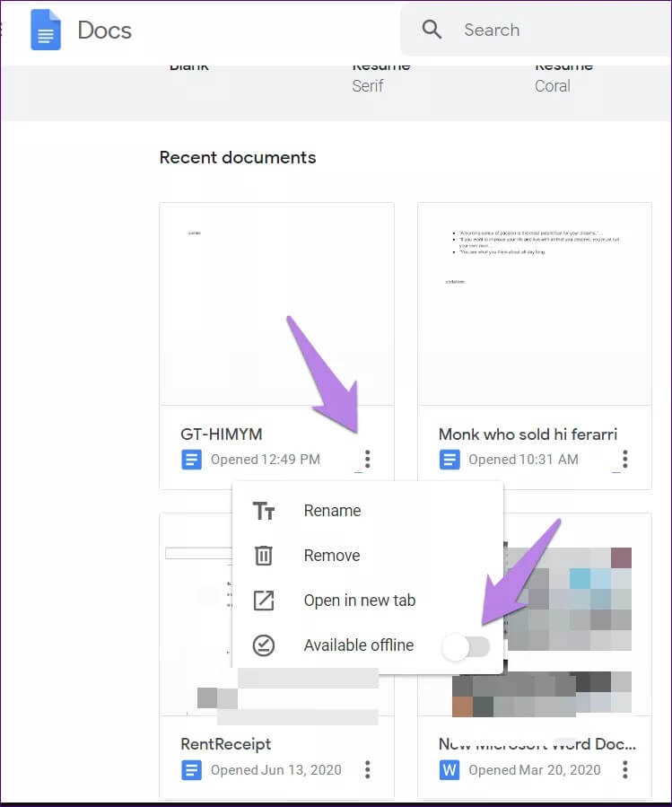Click the Available offline checkmark icon
672x807 pixels.
click(264, 645)
